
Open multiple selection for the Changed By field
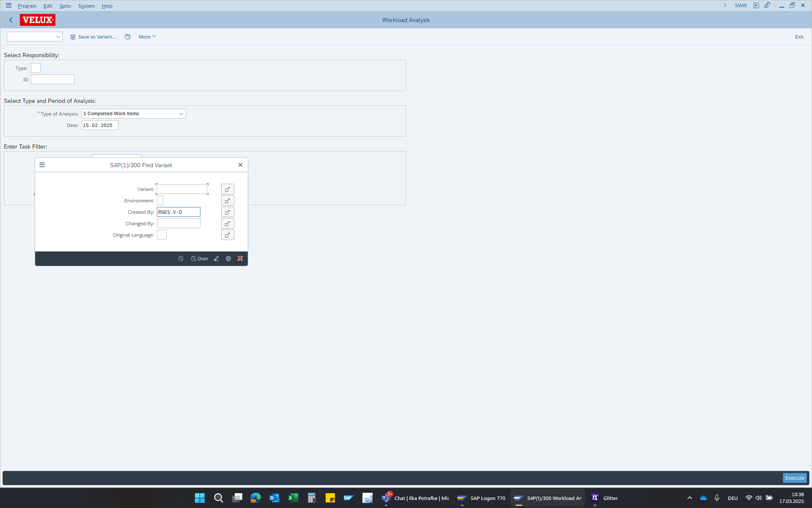point(228,224)
